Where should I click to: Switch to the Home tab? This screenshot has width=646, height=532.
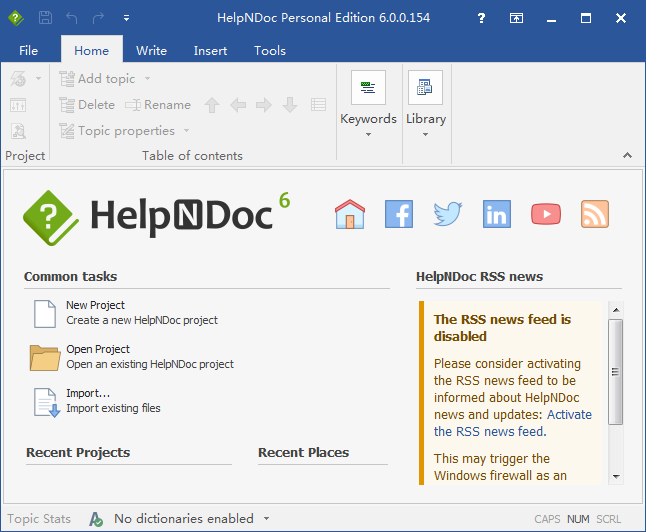91,50
